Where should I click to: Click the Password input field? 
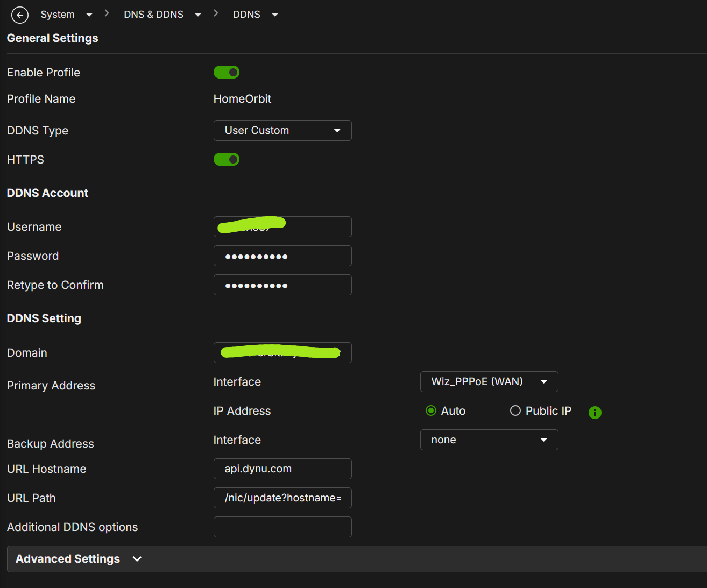click(x=282, y=256)
